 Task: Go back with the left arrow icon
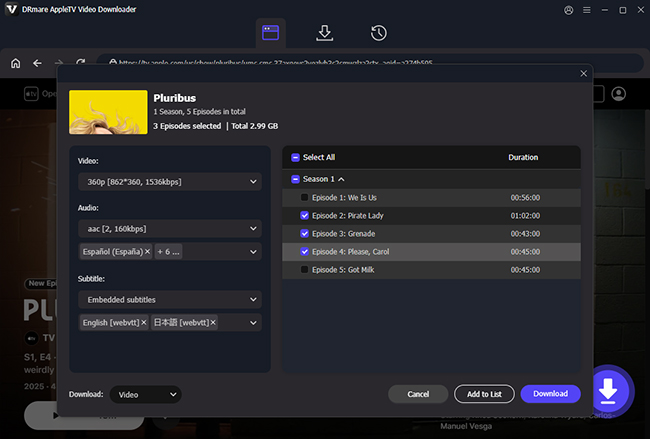coord(37,63)
